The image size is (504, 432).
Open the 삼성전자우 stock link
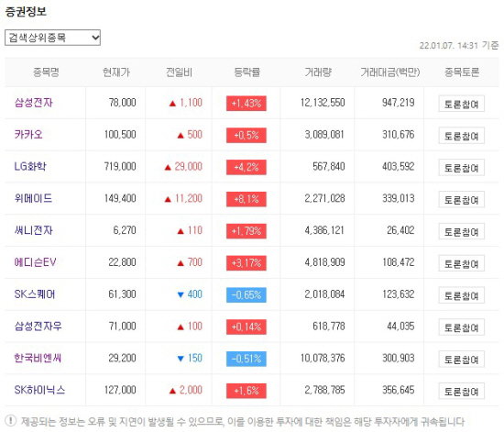38,326
